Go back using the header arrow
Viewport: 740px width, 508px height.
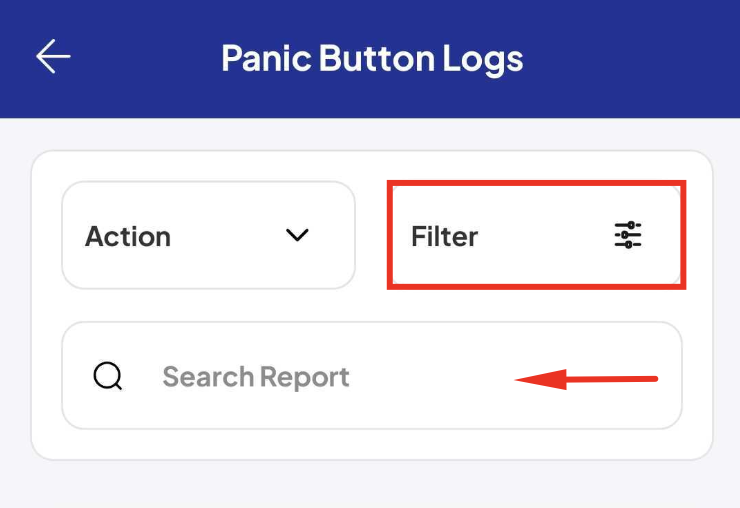pos(53,56)
